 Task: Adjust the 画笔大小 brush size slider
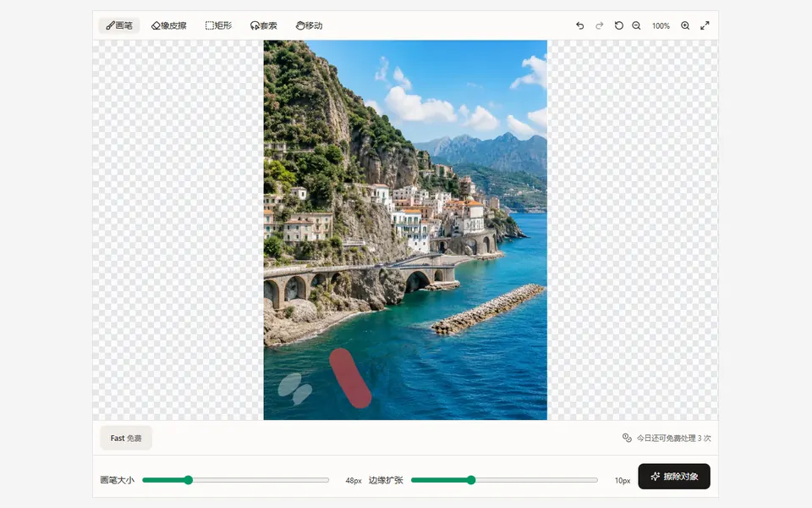coord(236,480)
